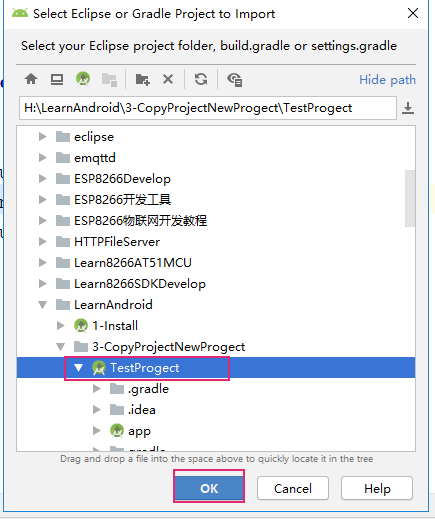Create a new folder via toolbar icon
This screenshot has width=435, height=519.
click(142, 80)
